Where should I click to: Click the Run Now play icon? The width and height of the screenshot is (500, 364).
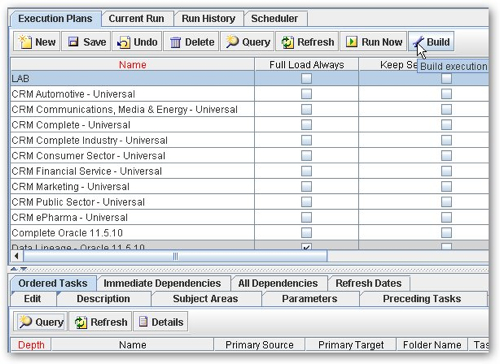(351, 42)
